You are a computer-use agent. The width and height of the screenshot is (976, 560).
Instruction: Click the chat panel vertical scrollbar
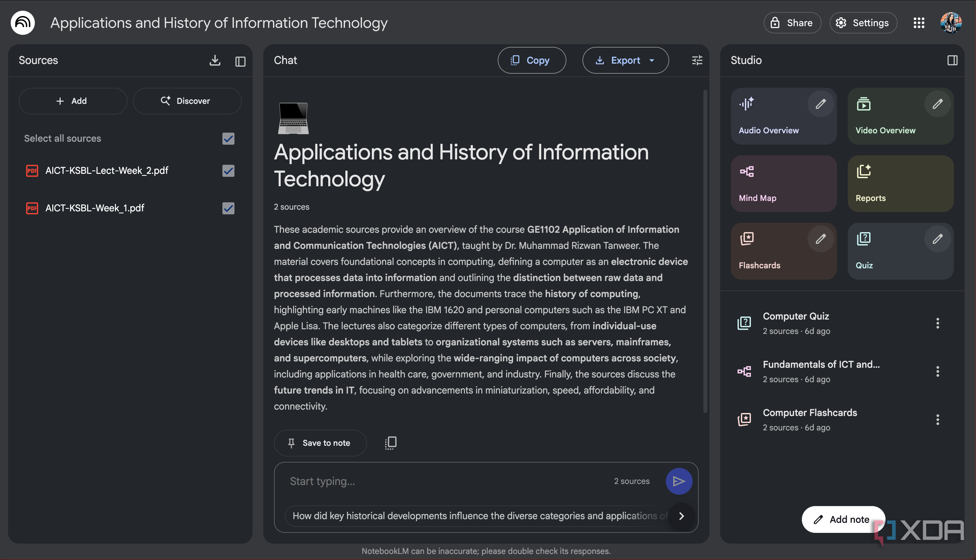pos(705,252)
